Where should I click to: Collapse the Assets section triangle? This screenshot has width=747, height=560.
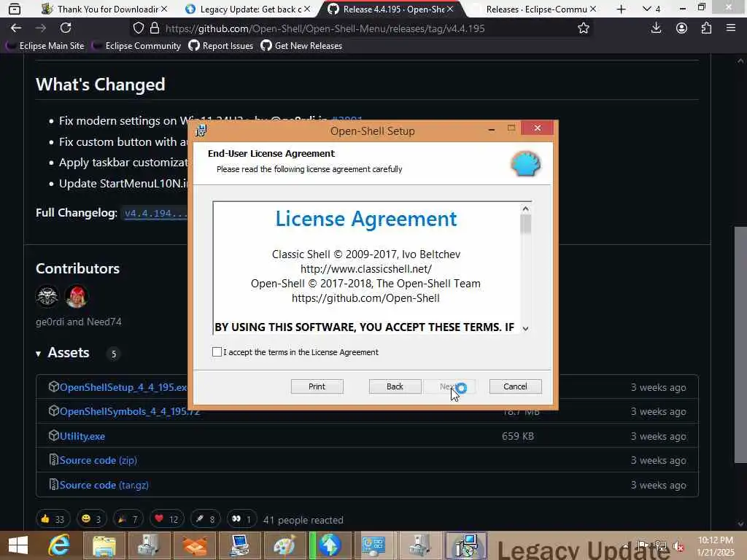click(38, 354)
